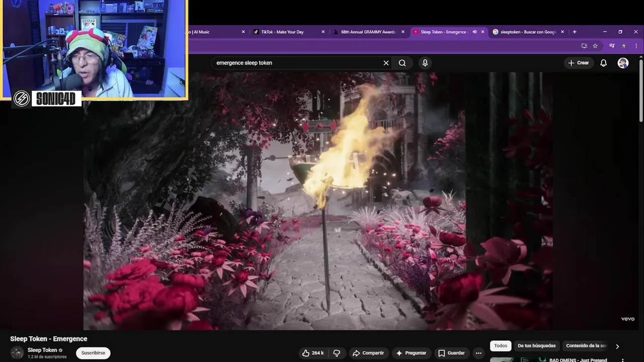
Task: Click the YouTube search magnifier button
Action: [x=402, y=63]
